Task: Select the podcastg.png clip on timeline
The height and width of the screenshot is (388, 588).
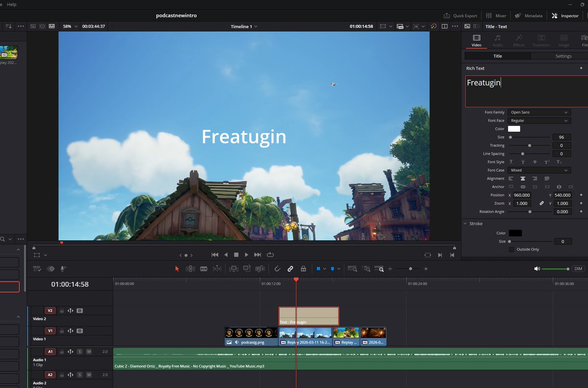Action: 251,336
